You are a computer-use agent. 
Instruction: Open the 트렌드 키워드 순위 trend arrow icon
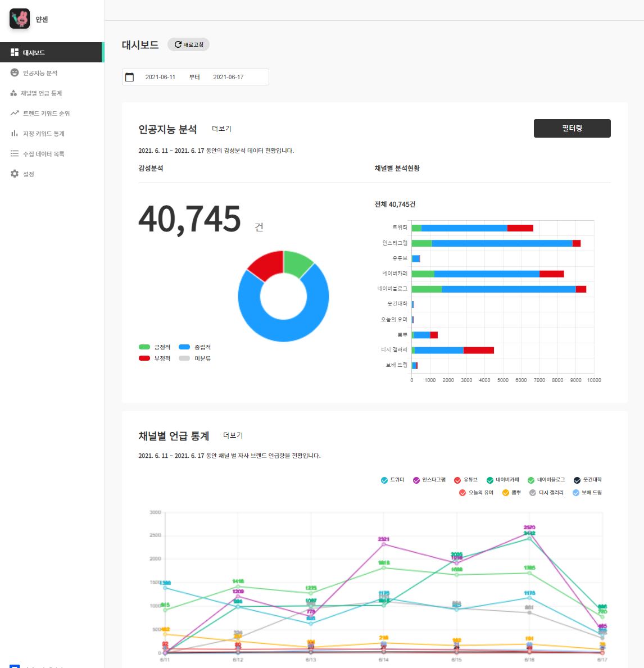[15, 113]
